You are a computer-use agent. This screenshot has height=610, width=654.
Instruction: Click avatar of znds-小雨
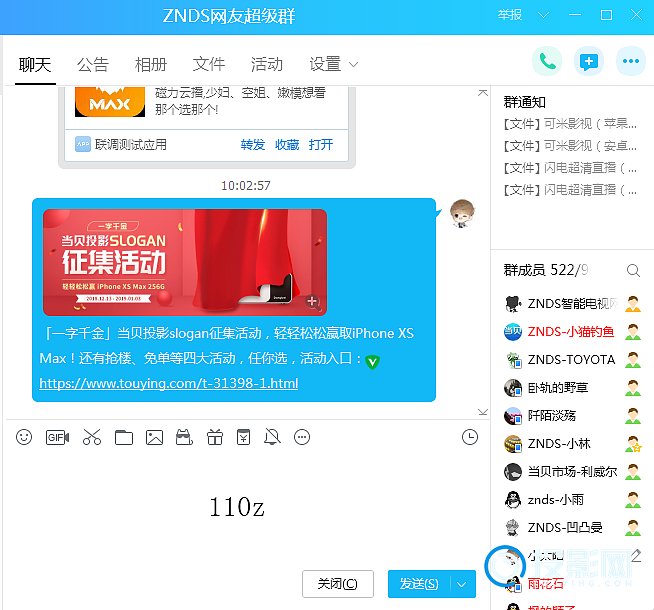point(513,500)
